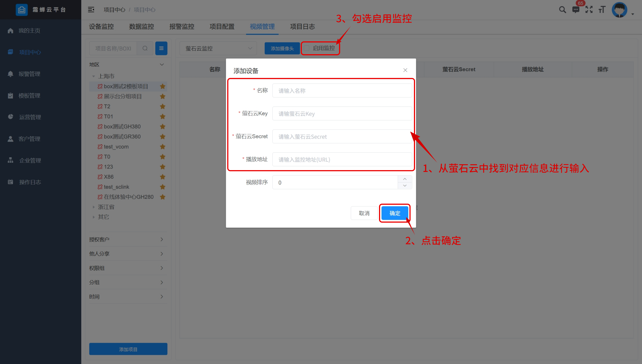Open the 萤石云监控 dropdown

click(x=218, y=48)
